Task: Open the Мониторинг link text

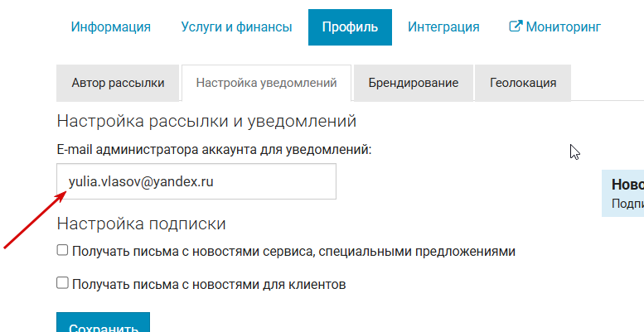Action: tap(563, 27)
